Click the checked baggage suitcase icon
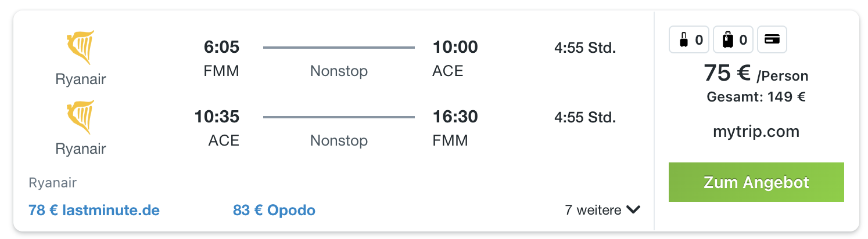 coord(727,40)
